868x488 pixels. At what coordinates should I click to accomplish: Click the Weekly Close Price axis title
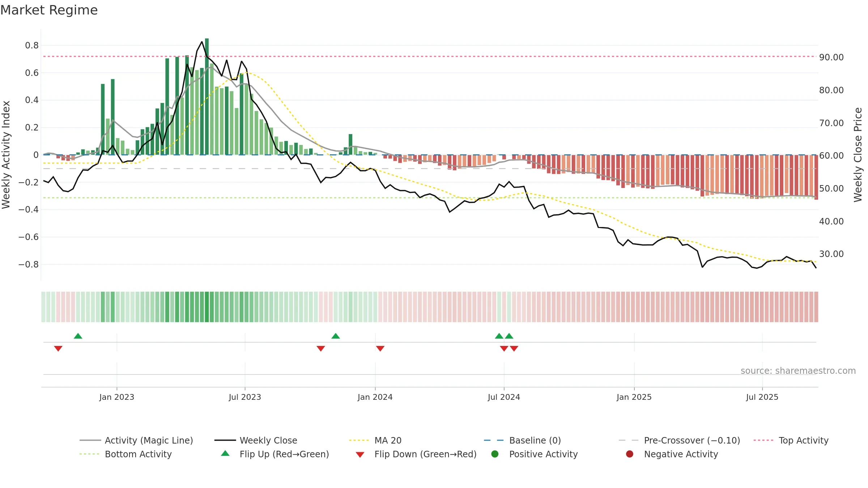pos(858,155)
